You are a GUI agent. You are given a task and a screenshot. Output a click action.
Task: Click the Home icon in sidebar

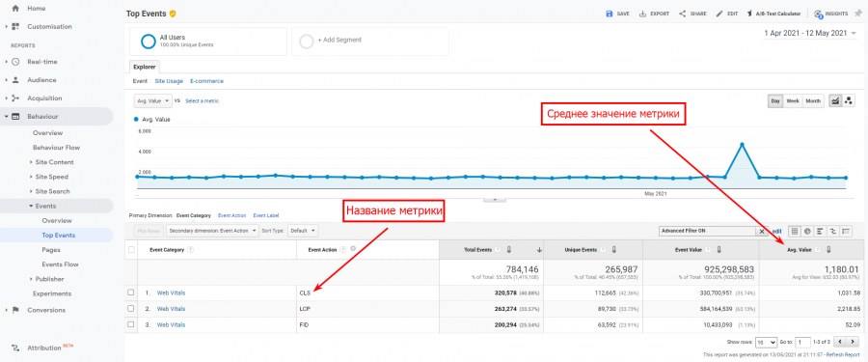[x=14, y=9]
